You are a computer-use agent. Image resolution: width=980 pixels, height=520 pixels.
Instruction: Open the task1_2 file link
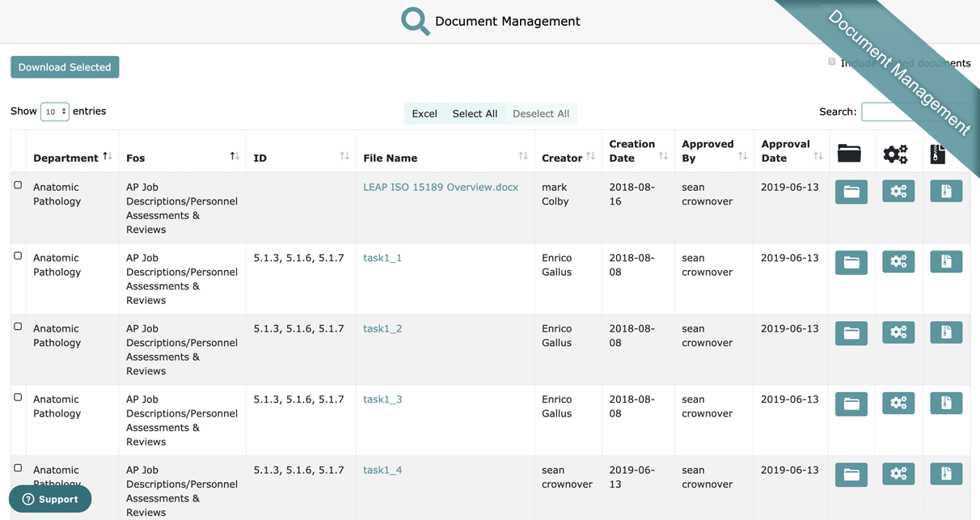tap(382, 328)
